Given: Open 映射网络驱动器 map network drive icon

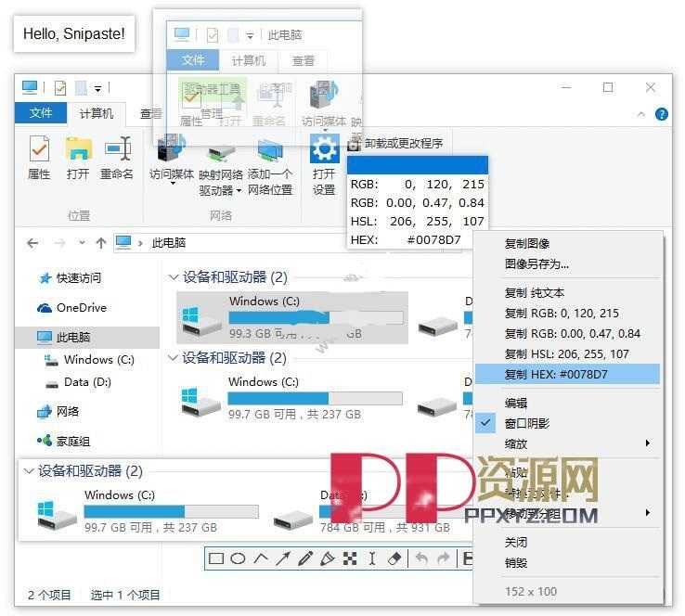Looking at the screenshot, I should (x=221, y=152).
